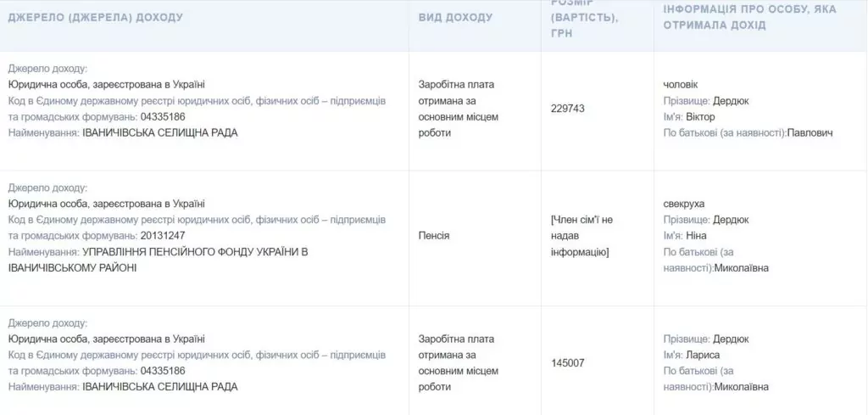Image resolution: width=868 pixels, height=415 pixels.
Task: Click 'ІВАНИЧІВСЬКА СЕЛИЩНА РАДА' in the last row
Action: point(160,387)
